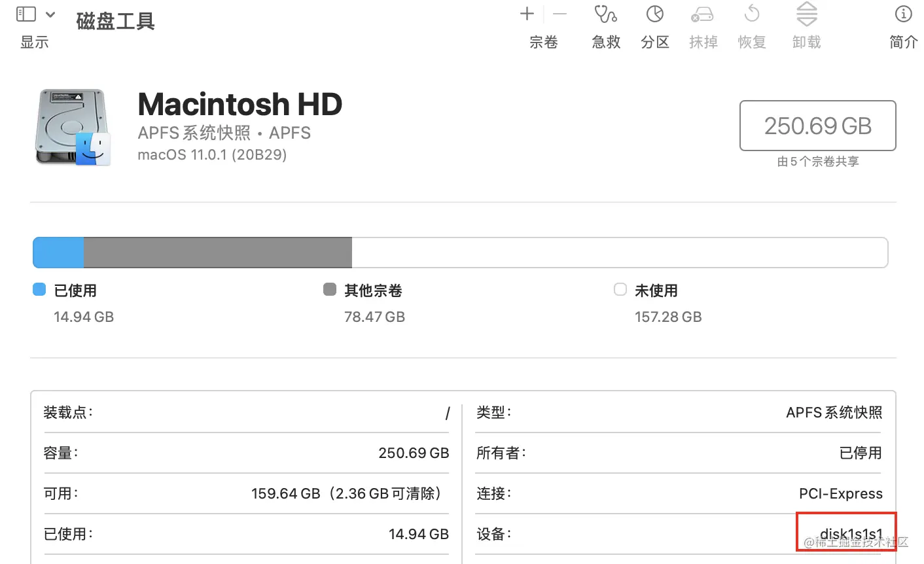Click the white 未使用 legend swatch
The height and width of the screenshot is (564, 924).
[620, 289]
